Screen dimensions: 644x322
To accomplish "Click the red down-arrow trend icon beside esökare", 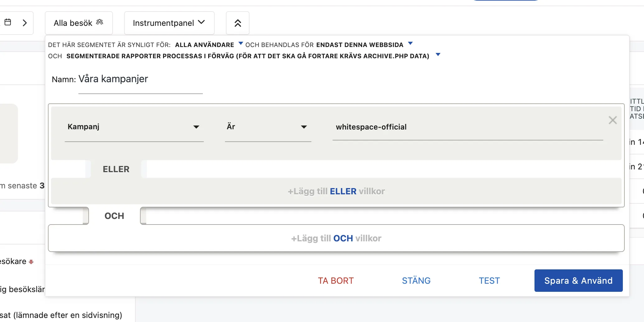I will pos(31,262).
